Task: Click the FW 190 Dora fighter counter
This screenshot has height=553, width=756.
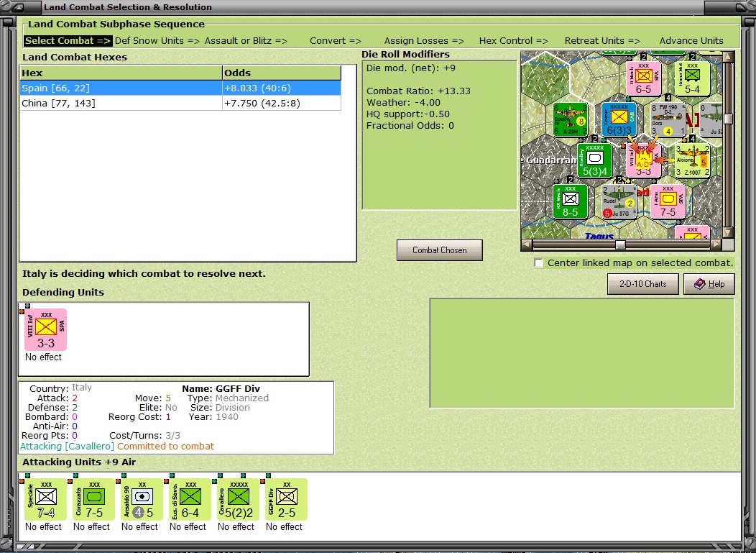Action: pos(668,119)
